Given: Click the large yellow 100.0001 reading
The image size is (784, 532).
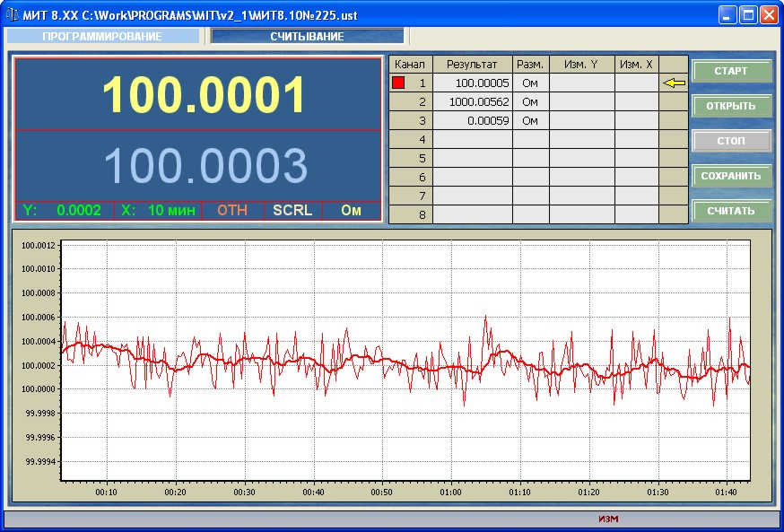Looking at the screenshot, I should coord(205,95).
